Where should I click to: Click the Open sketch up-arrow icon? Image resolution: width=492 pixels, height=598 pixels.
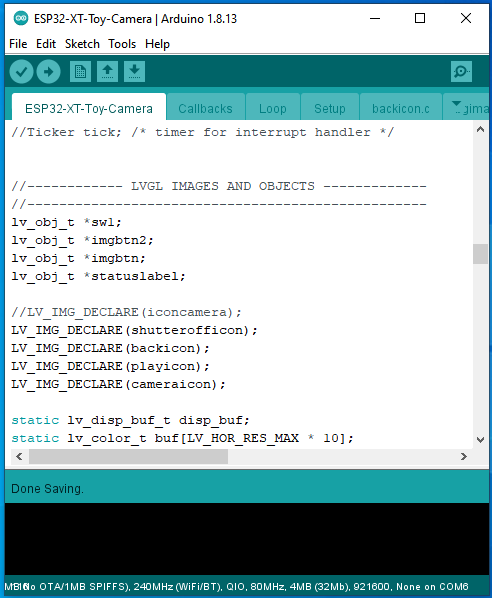point(108,72)
